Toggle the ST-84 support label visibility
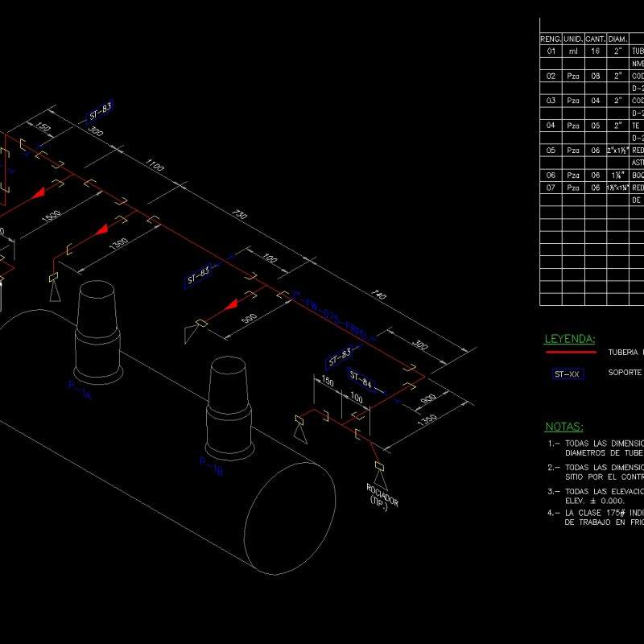This screenshot has height=644, width=644. (x=361, y=382)
